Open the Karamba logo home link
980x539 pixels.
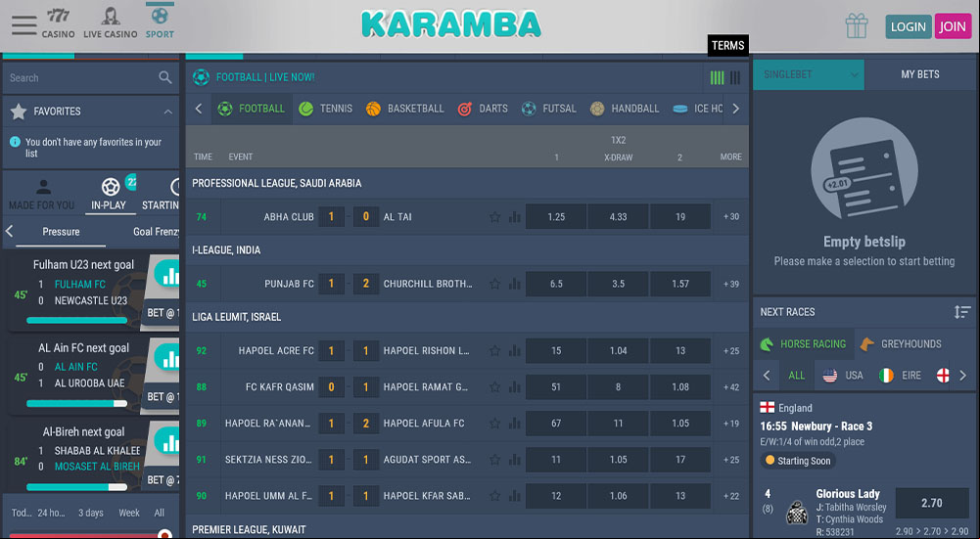point(450,25)
